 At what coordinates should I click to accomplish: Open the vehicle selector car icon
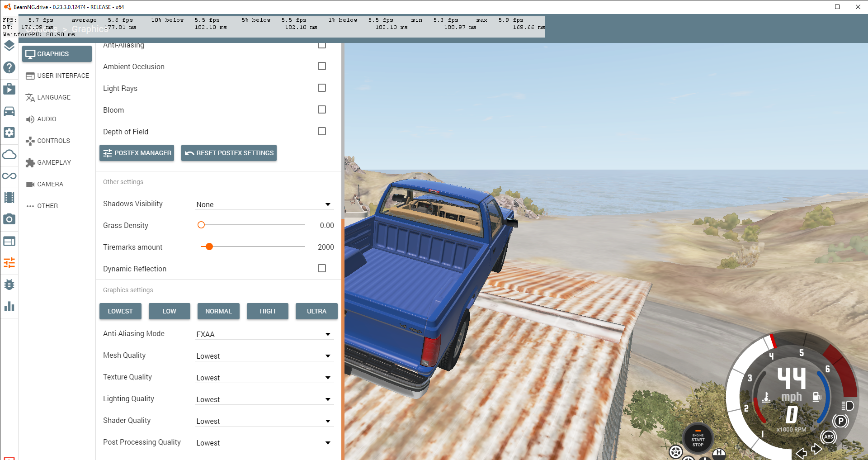(x=9, y=111)
